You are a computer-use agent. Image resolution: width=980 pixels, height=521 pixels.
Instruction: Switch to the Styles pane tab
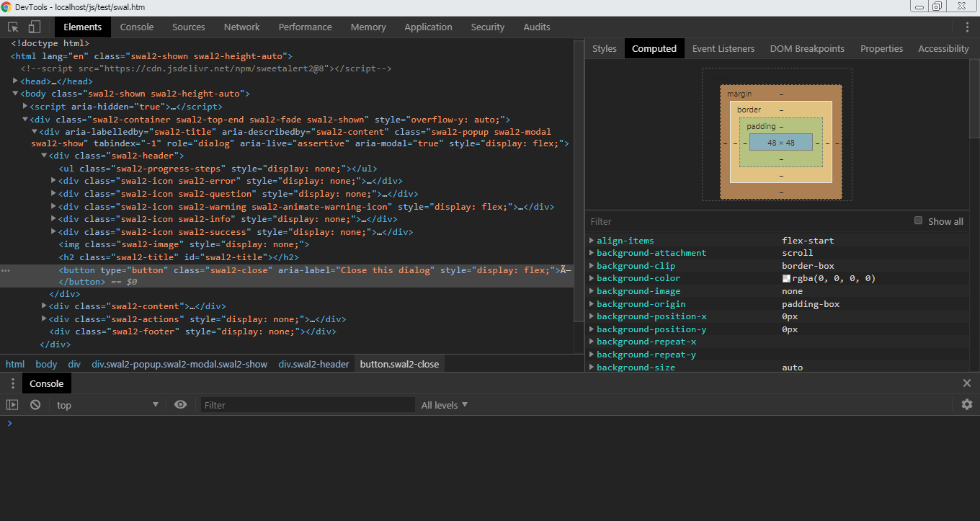click(x=604, y=49)
